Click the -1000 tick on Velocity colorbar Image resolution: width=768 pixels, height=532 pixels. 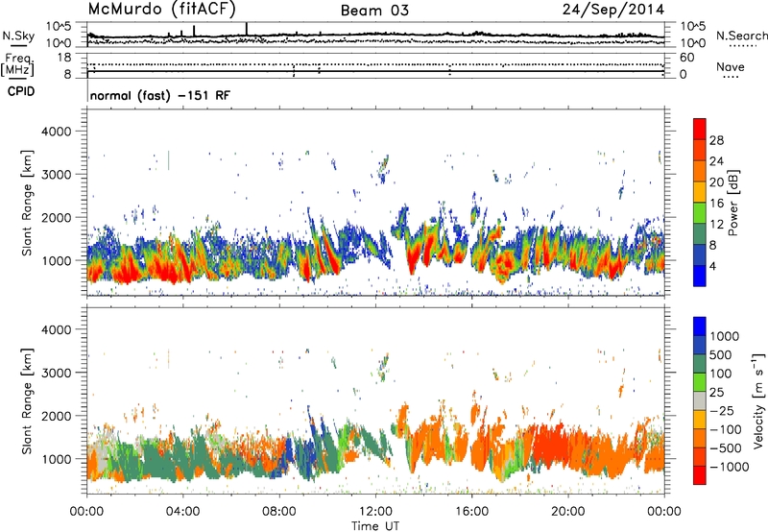[730, 467]
